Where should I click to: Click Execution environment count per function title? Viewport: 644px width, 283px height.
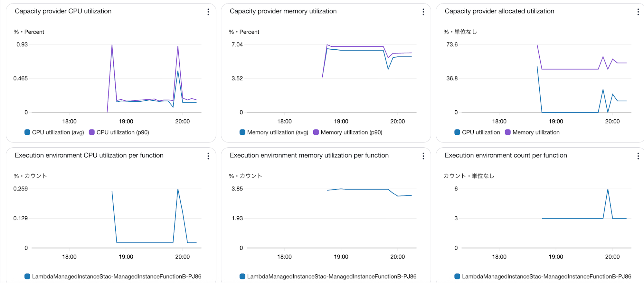[x=506, y=155]
